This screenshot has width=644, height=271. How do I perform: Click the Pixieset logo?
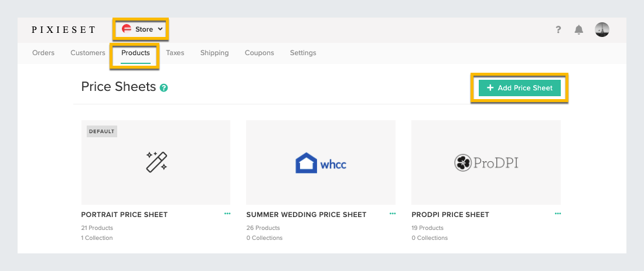[x=63, y=29]
